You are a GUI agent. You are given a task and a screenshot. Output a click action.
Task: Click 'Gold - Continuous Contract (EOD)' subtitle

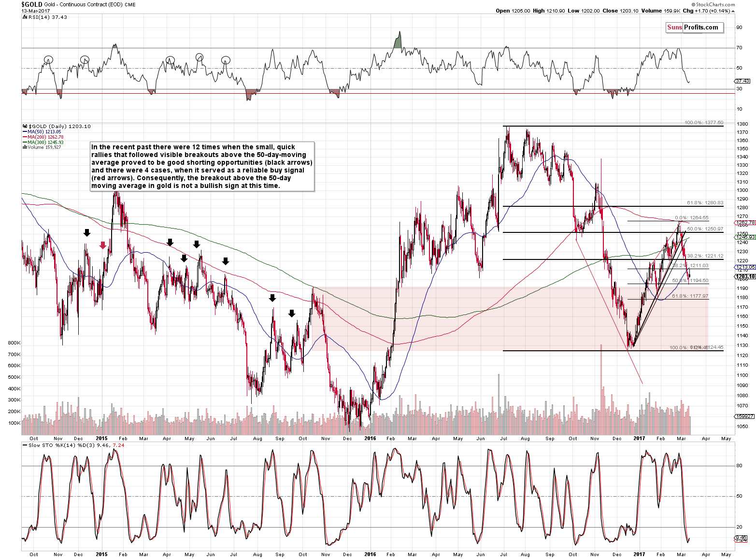pyautogui.click(x=83, y=5)
